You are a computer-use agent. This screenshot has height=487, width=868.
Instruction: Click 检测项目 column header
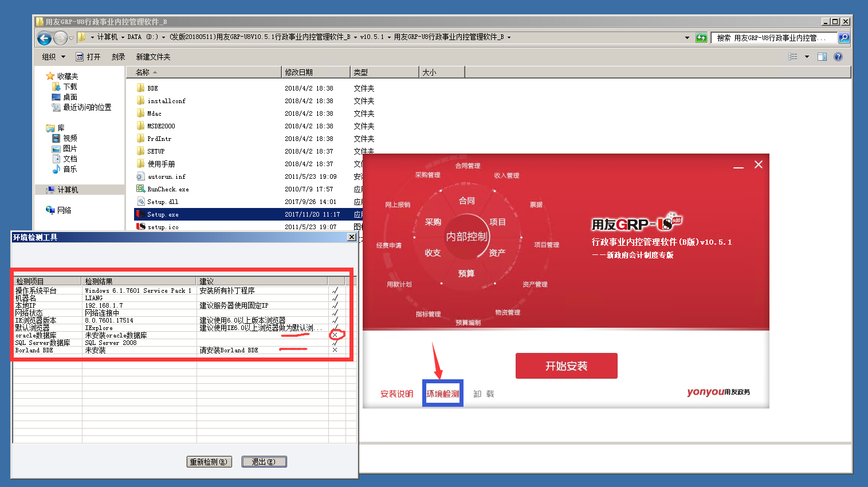pyautogui.click(x=48, y=281)
